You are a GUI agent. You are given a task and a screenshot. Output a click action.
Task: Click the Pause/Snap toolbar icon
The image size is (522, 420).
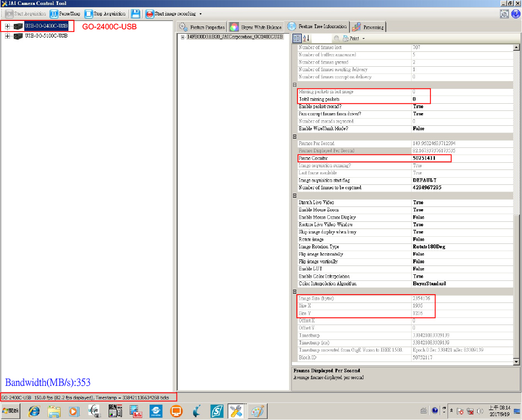tap(55, 13)
